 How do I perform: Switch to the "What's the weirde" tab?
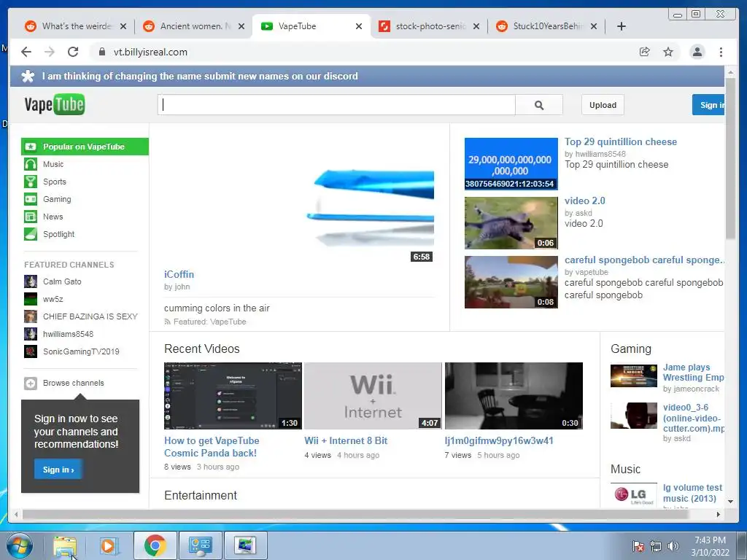point(76,26)
